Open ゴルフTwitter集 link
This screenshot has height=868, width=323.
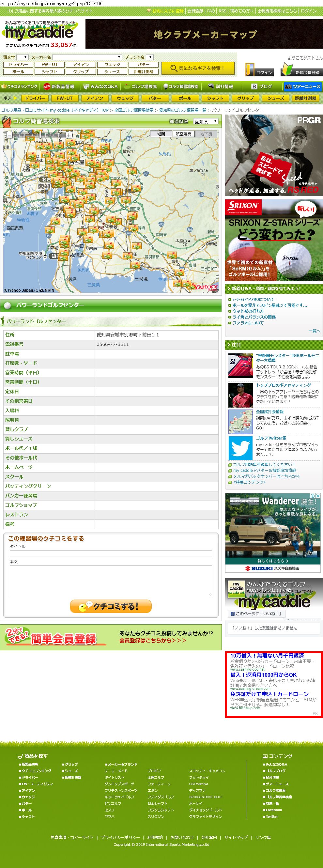pyautogui.click(x=271, y=438)
